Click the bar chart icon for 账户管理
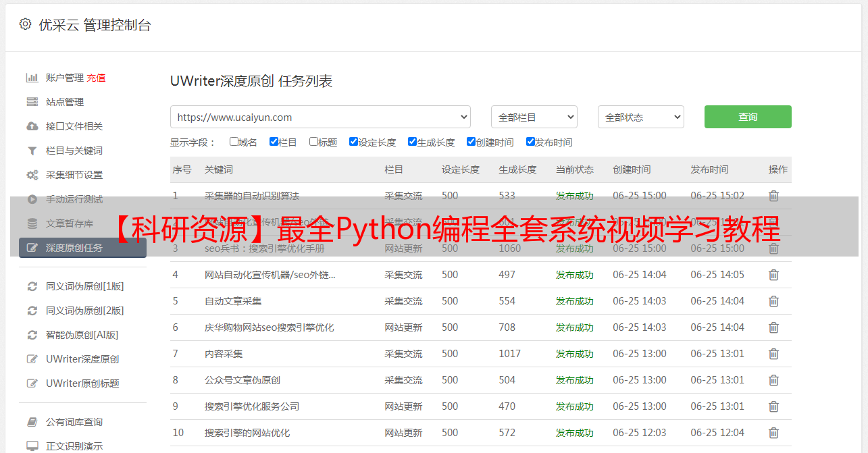Viewport: 868px width, 453px height. point(32,78)
